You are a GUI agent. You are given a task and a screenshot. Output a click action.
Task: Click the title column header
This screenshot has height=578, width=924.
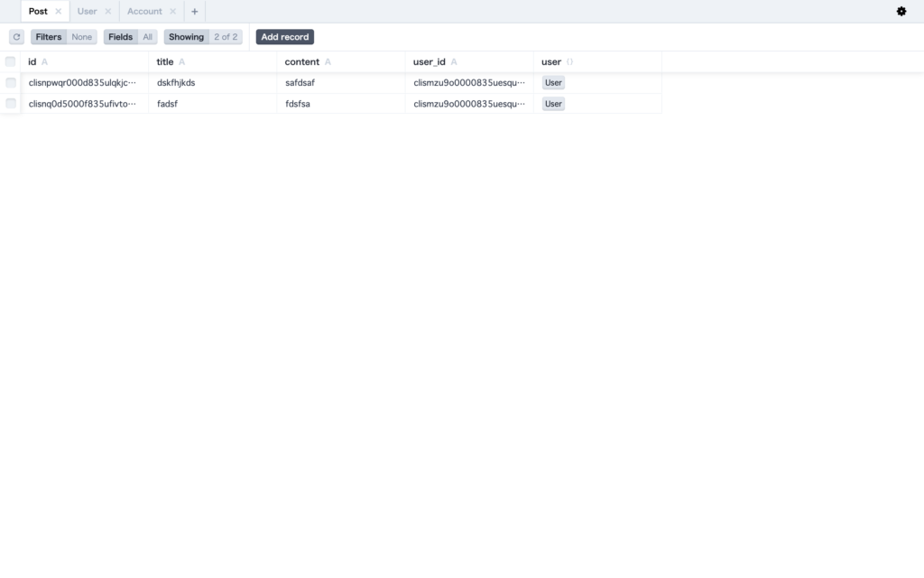tap(165, 61)
